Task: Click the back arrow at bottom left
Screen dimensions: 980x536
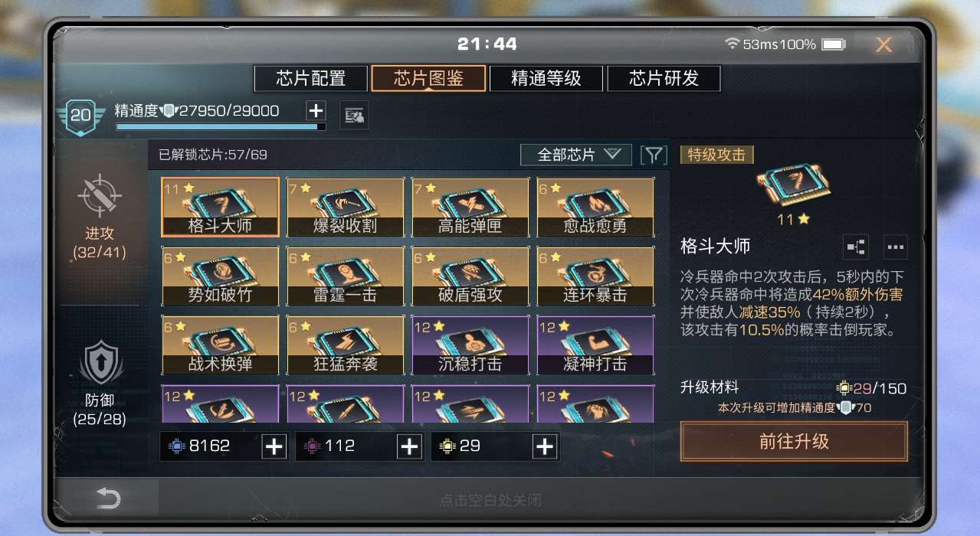Action: coord(108,499)
